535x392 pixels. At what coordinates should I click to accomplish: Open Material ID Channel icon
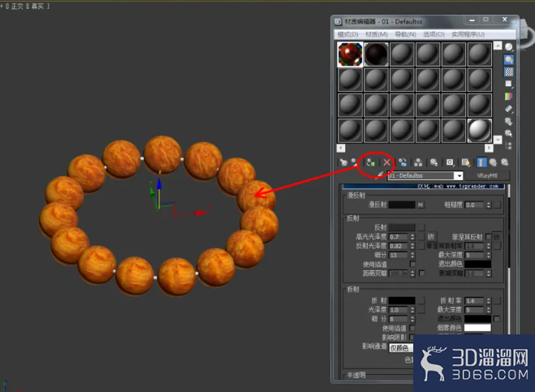click(450, 162)
